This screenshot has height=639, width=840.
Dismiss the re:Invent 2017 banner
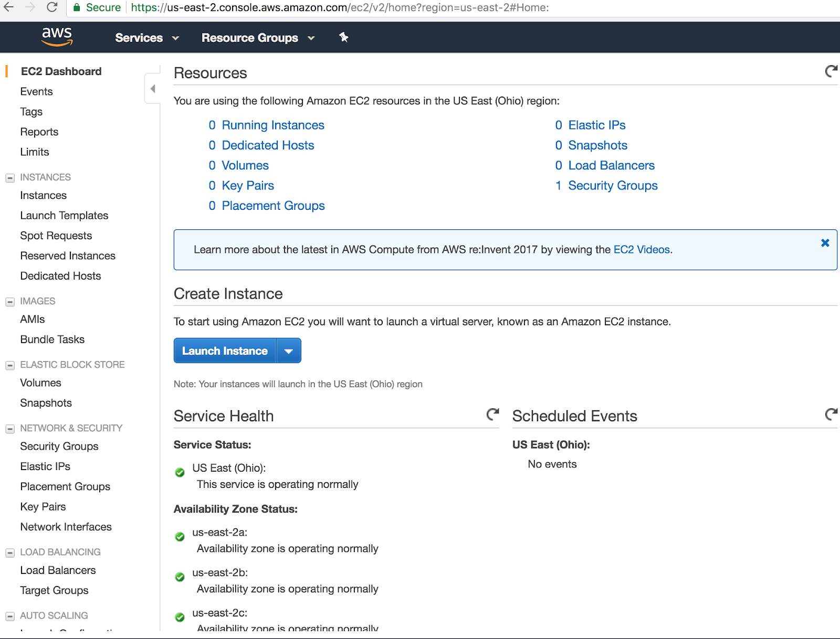pyautogui.click(x=825, y=242)
